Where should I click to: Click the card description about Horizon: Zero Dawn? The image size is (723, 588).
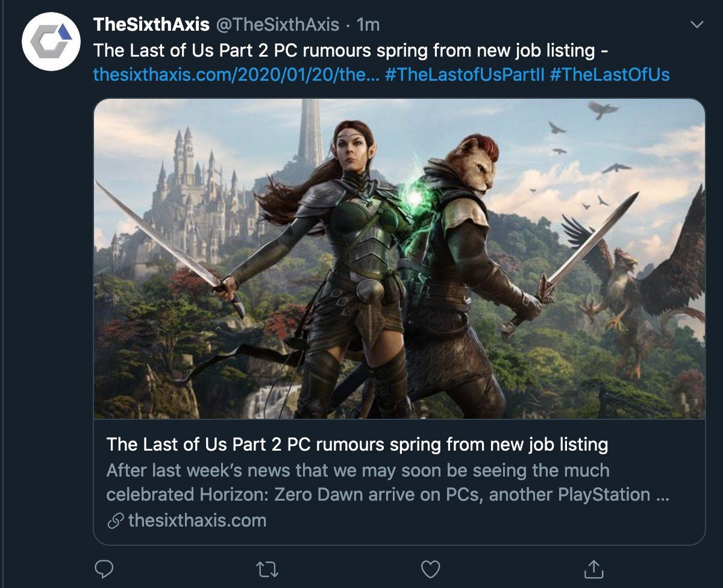click(388, 483)
